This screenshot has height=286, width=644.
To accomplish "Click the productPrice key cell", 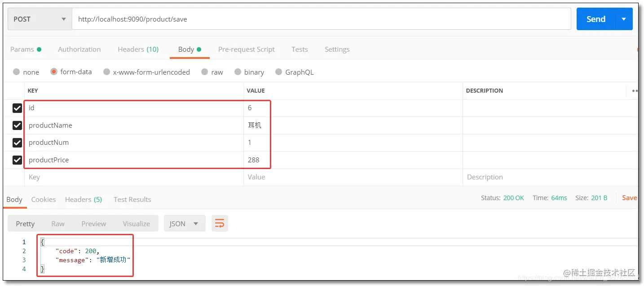I will coord(134,160).
